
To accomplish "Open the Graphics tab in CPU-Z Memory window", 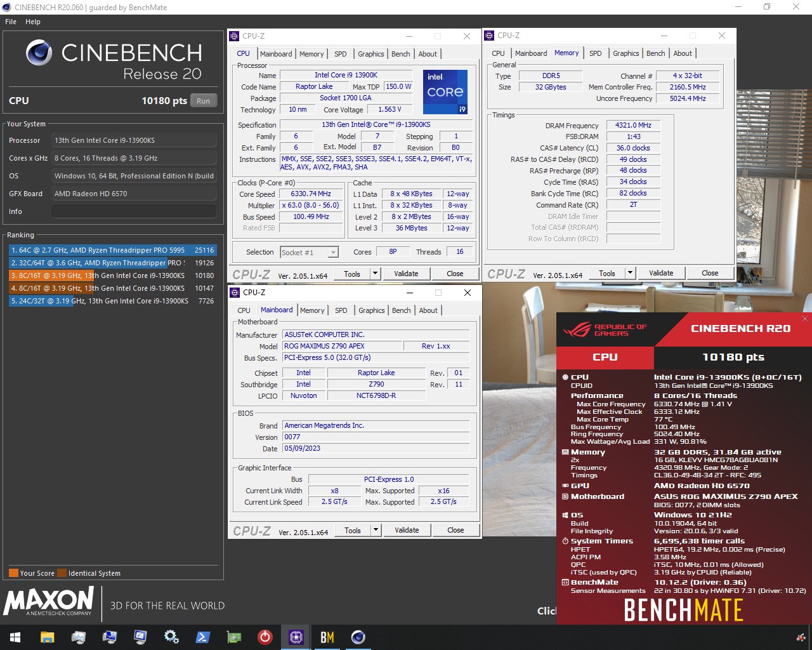I will tap(625, 53).
